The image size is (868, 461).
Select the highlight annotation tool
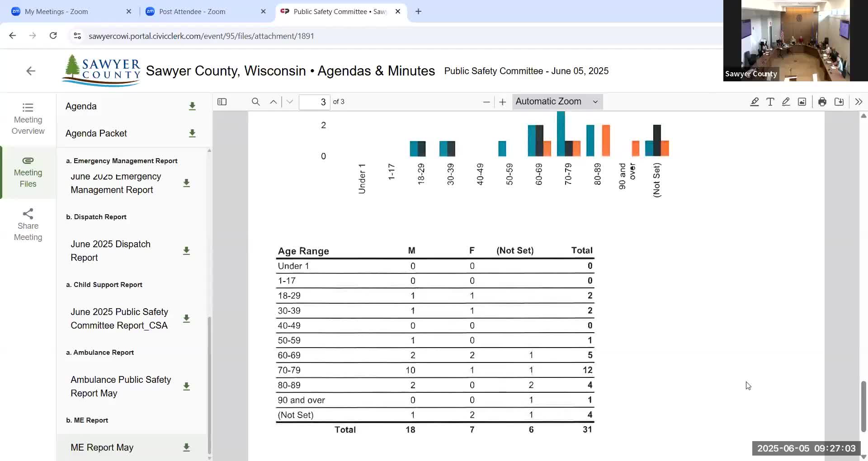[x=754, y=102]
